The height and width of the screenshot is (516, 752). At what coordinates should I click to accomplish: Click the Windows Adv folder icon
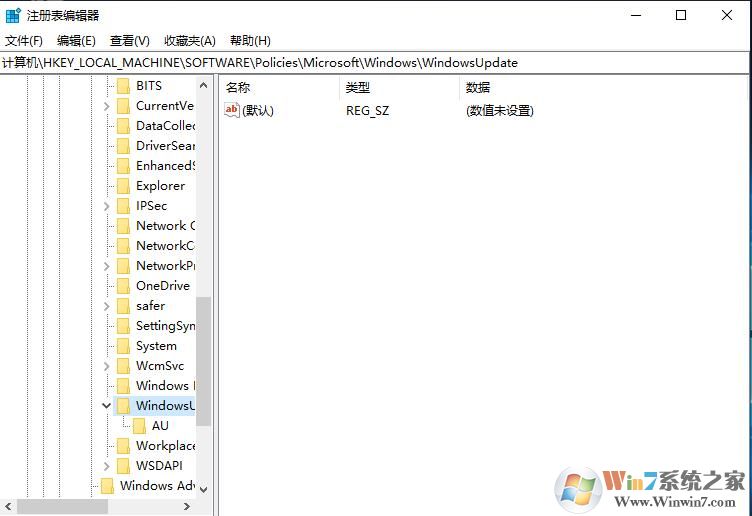[x=107, y=486]
